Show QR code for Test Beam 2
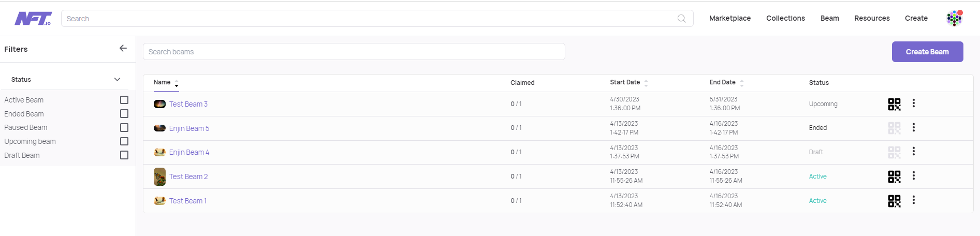 point(894,176)
